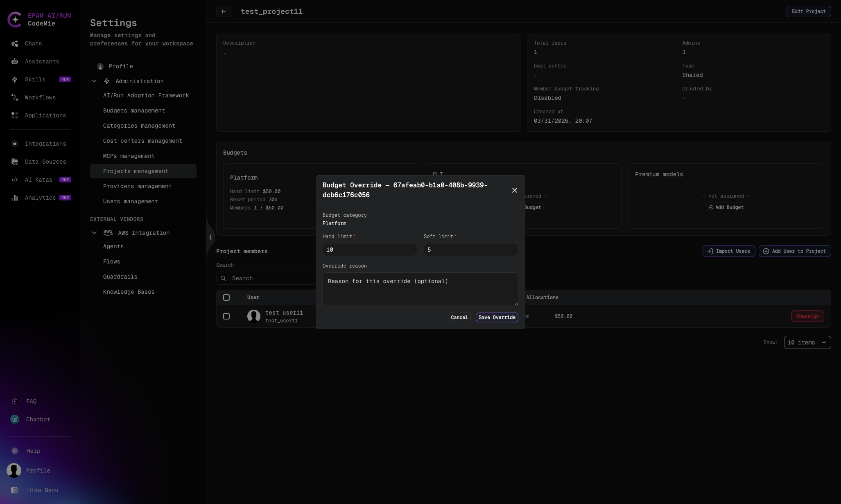Screen dimensions: 841x504
Task: Click the Analytics NEW badge
Action: point(65,198)
